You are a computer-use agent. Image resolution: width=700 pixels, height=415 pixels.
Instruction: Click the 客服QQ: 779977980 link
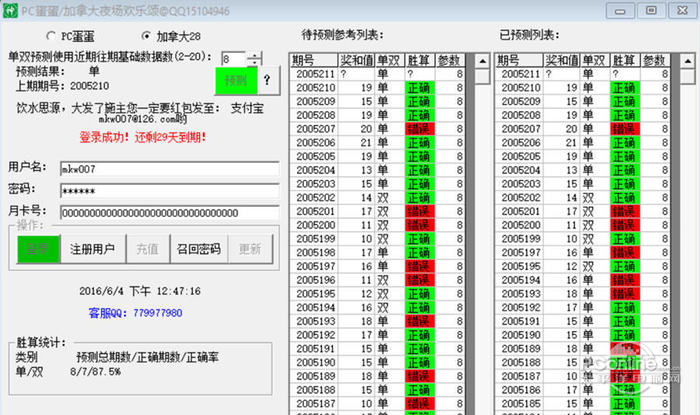pyautogui.click(x=135, y=313)
